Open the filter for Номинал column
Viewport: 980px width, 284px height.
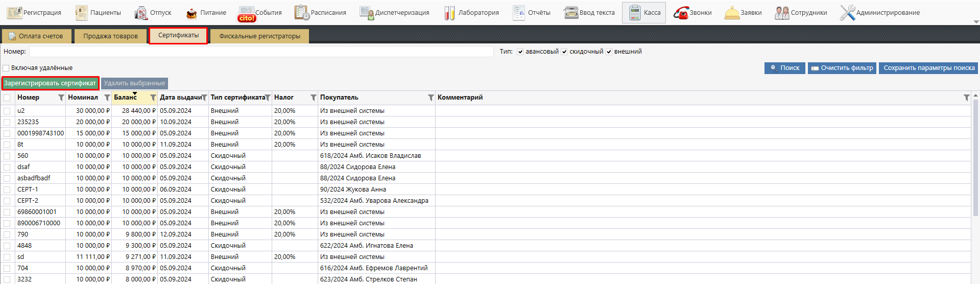point(107,98)
